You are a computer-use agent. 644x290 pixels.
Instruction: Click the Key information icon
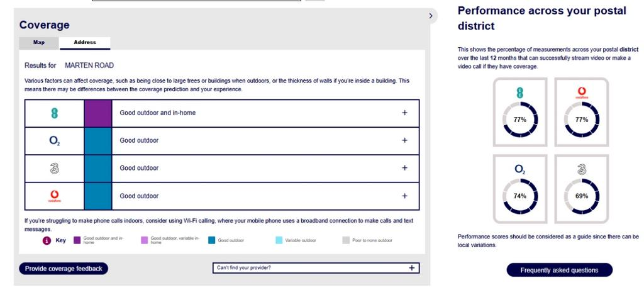[47, 240]
